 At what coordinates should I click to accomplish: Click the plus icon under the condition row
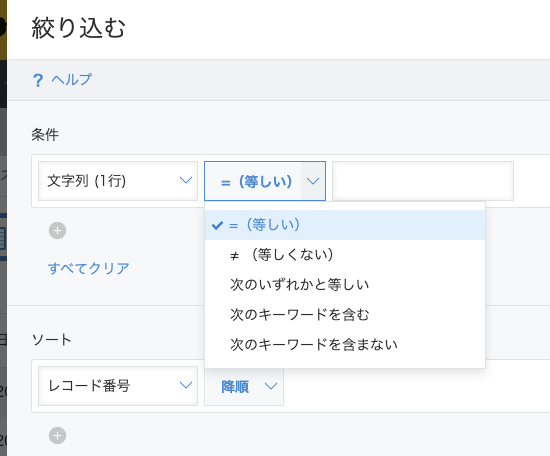click(x=58, y=230)
